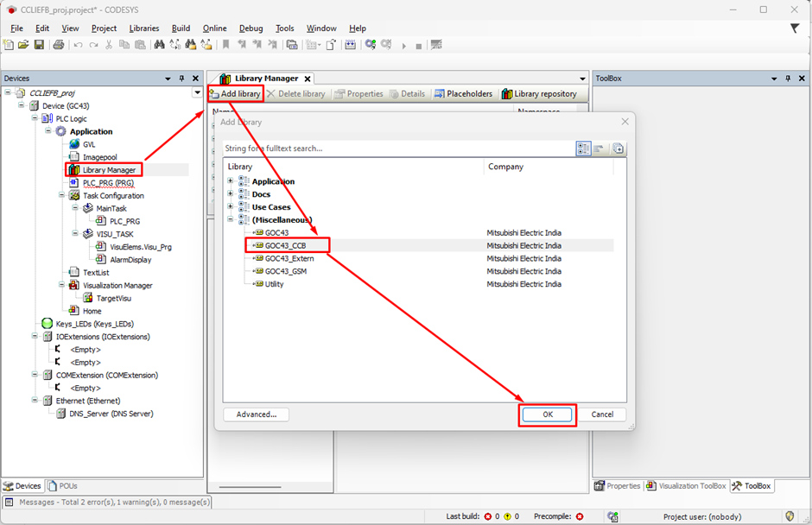Click the Undo toolbar icon
Screen dimensions: 812x525
pyautogui.click(x=79, y=45)
